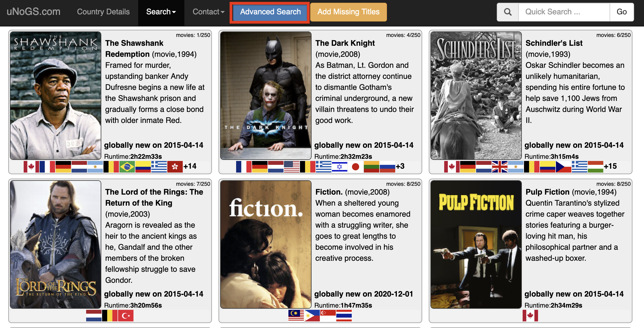The height and width of the screenshot is (328, 644).
Task: Click Greece flag on Shawshank Redemption card
Action: 159,166
